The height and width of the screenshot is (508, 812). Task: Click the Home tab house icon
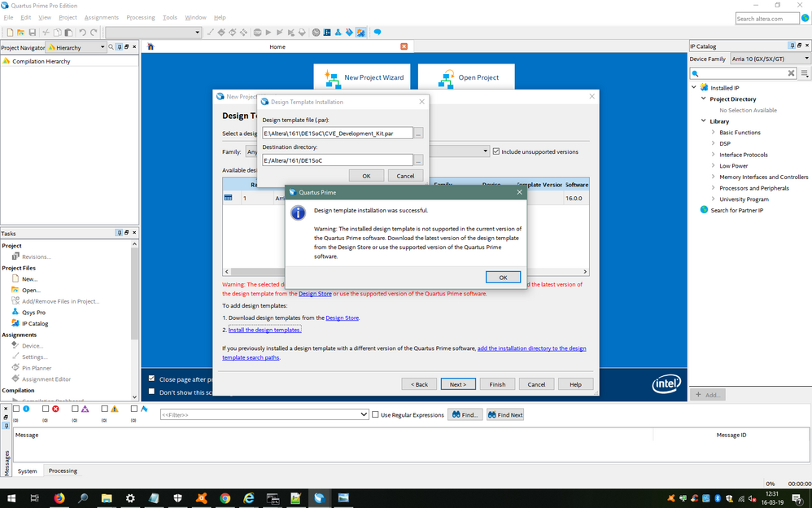pyautogui.click(x=151, y=46)
